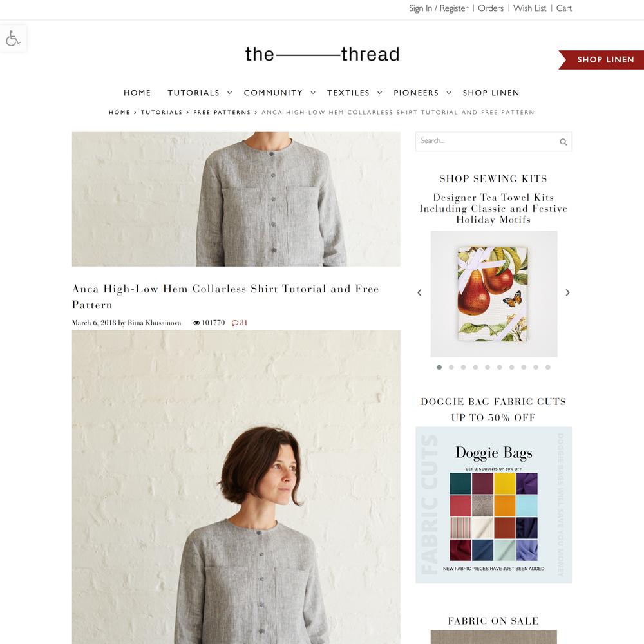
Task: Select the second carousel dot
Action: pos(451,367)
